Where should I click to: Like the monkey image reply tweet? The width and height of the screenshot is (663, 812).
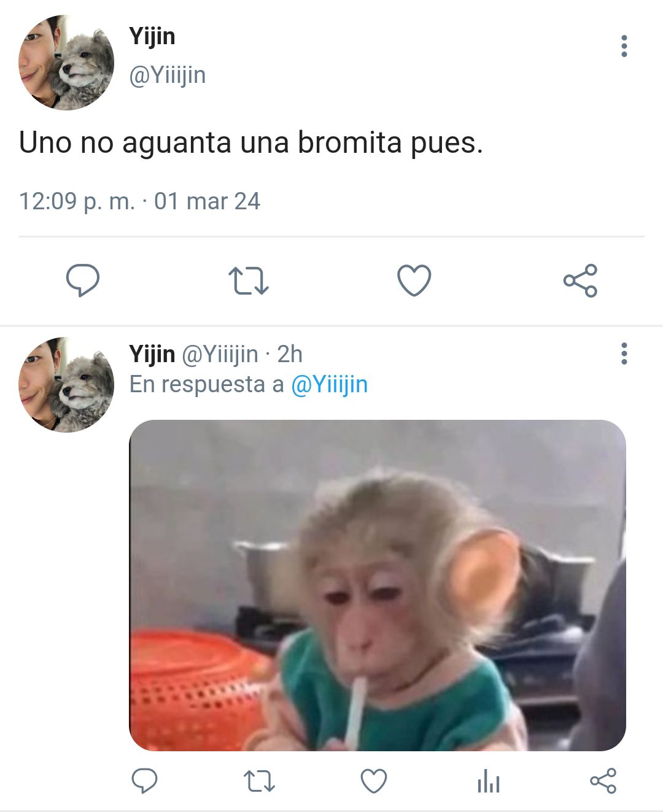tap(373, 781)
